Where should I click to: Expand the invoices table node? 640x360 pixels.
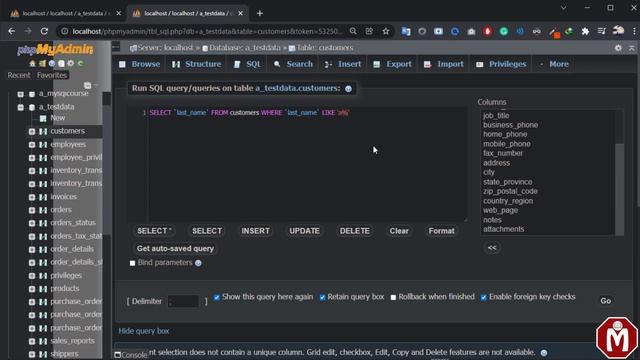32,197
